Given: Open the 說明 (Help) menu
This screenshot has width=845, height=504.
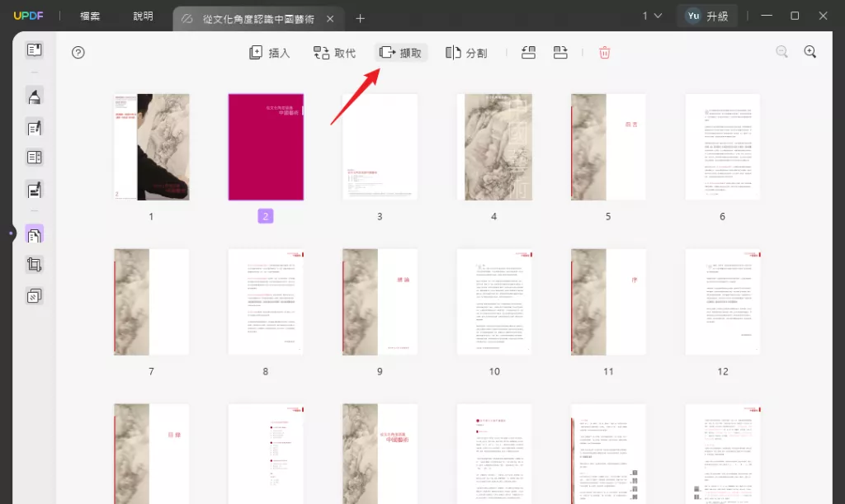Looking at the screenshot, I should click(143, 16).
